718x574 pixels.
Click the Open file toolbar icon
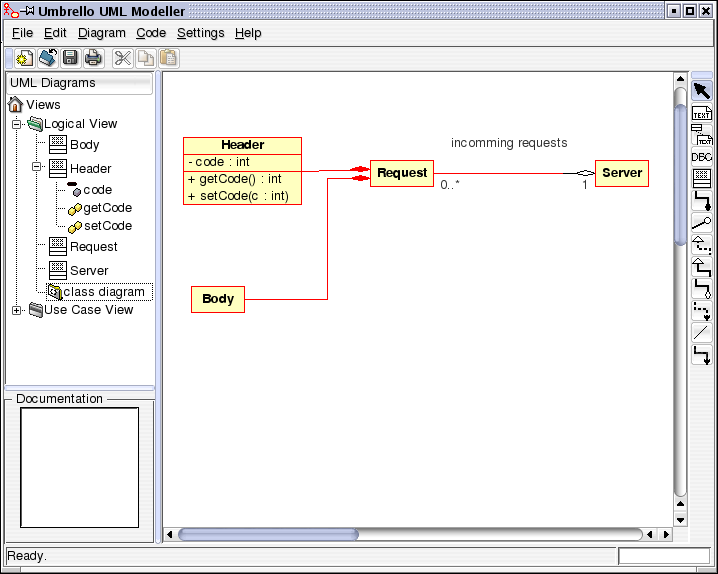pyautogui.click(x=47, y=58)
